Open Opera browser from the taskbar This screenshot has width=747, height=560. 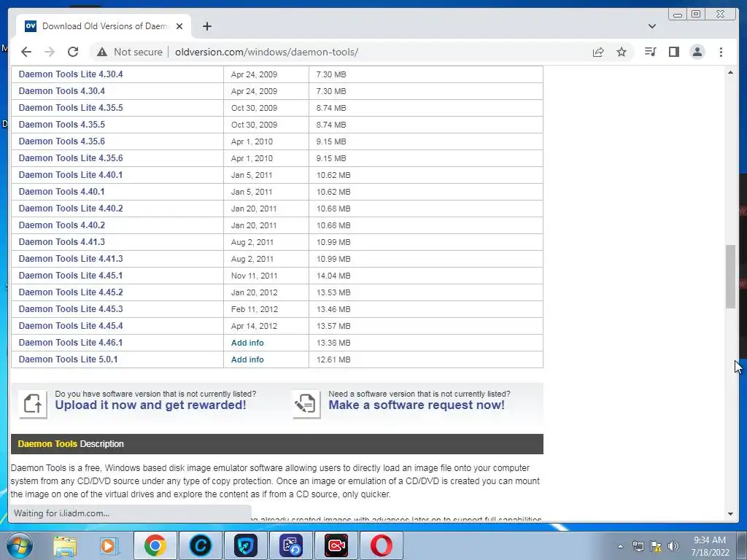[x=381, y=545]
